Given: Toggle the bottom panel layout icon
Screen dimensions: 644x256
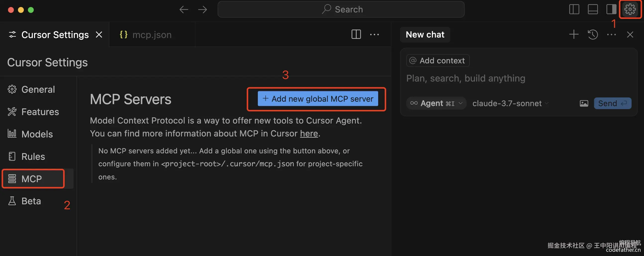Looking at the screenshot, I should [x=593, y=9].
